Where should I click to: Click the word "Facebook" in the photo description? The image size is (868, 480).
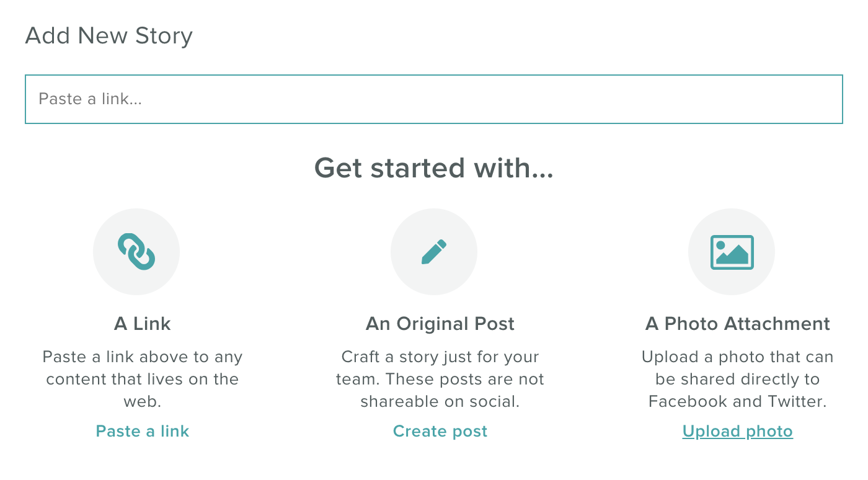point(688,402)
